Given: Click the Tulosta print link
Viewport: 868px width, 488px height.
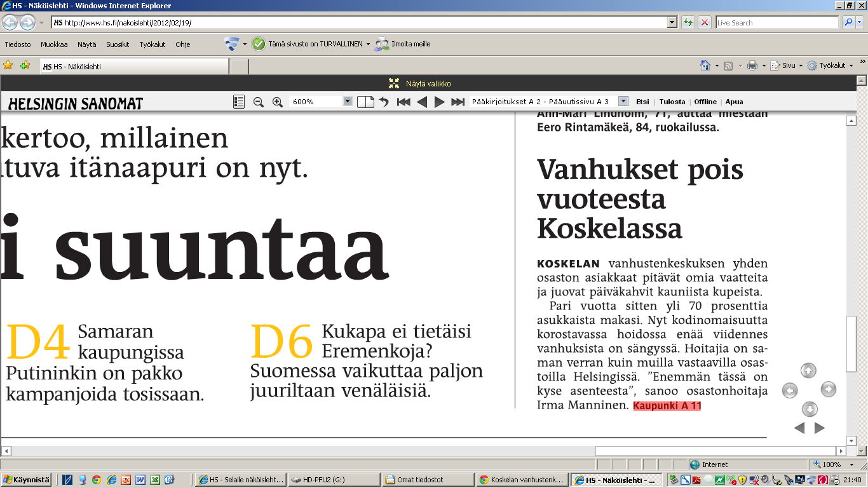Looking at the screenshot, I should (672, 102).
